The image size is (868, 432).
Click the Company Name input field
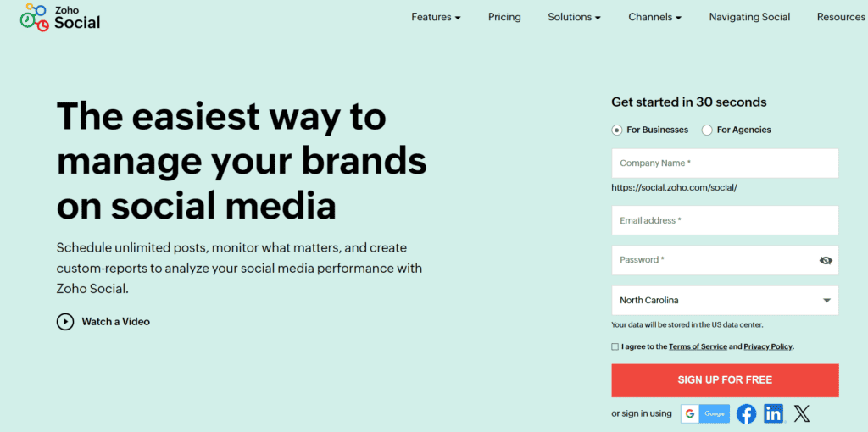(725, 163)
